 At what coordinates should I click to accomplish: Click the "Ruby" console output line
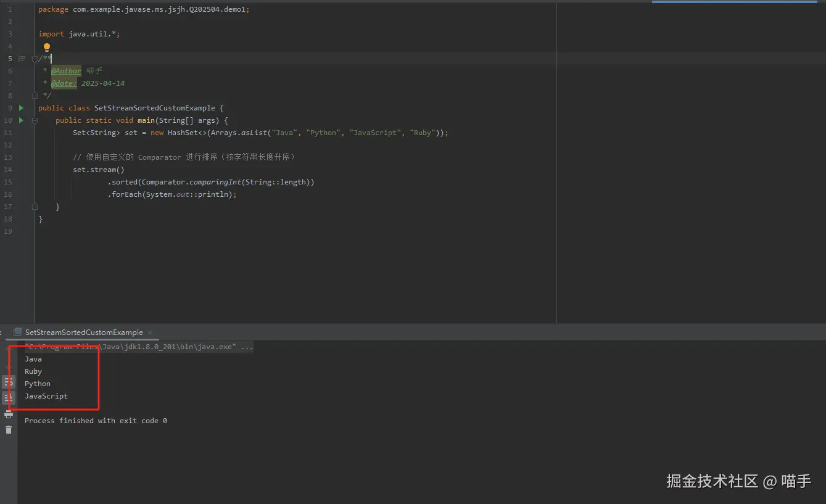33,371
